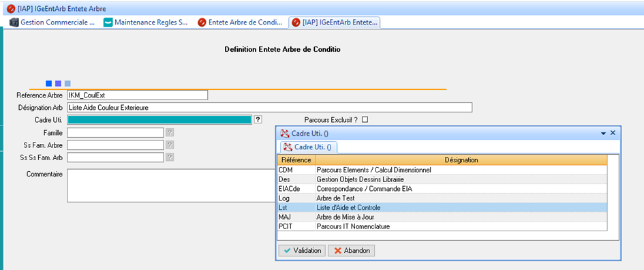Open the Cadre Uti popup dropdown arrow
Screen dimensions: 644x270
tap(603, 134)
